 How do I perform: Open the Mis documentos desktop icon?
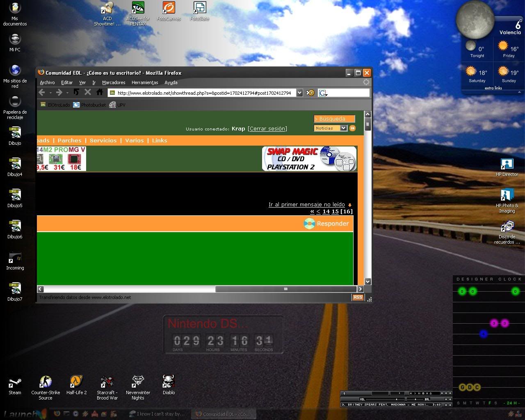coord(15,14)
